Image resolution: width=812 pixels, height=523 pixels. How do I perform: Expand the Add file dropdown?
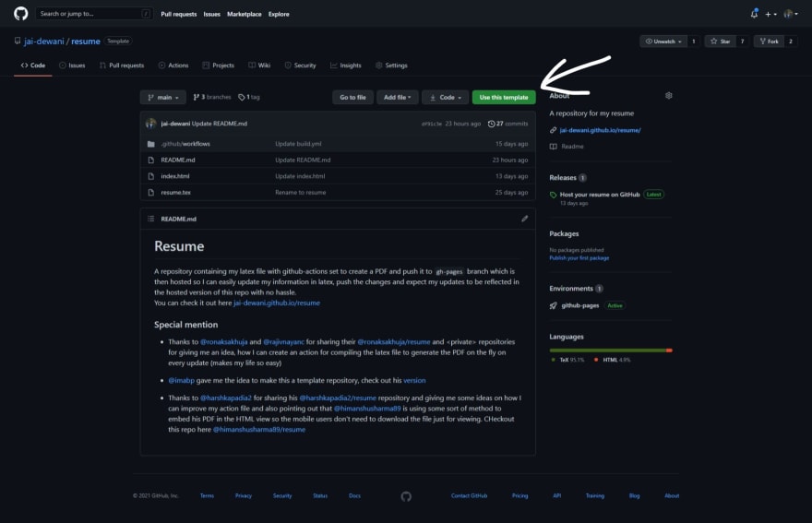[397, 98]
